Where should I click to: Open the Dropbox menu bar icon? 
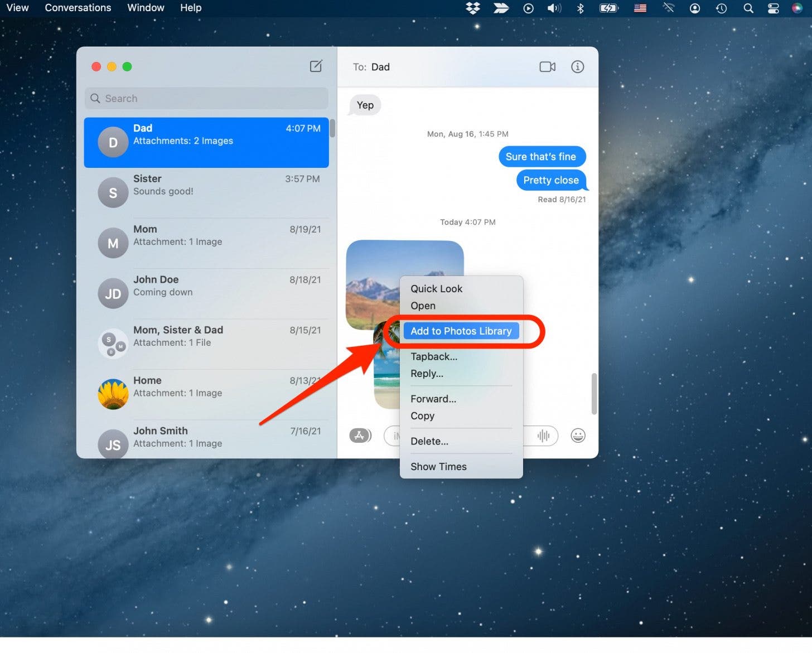pyautogui.click(x=473, y=8)
